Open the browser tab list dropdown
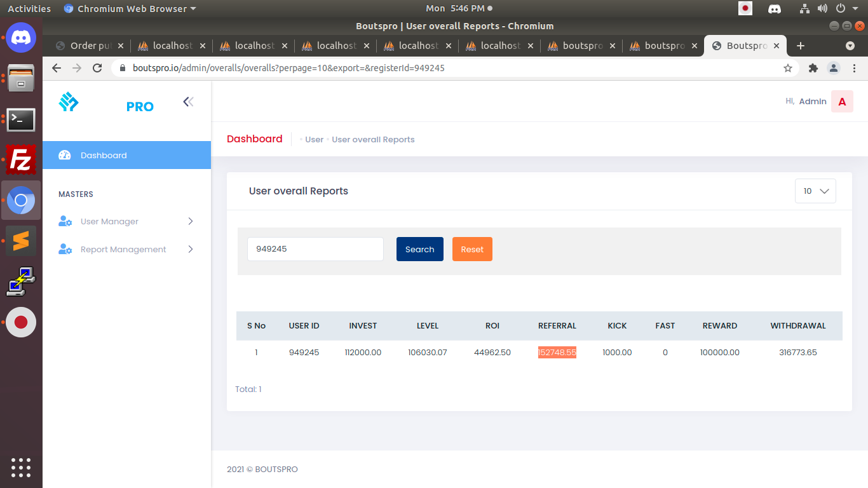 point(850,46)
